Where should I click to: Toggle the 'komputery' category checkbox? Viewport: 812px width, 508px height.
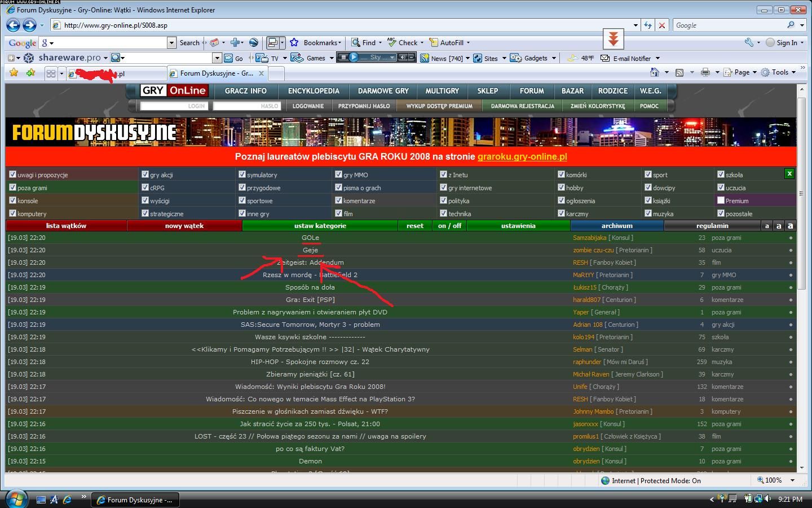[12, 214]
